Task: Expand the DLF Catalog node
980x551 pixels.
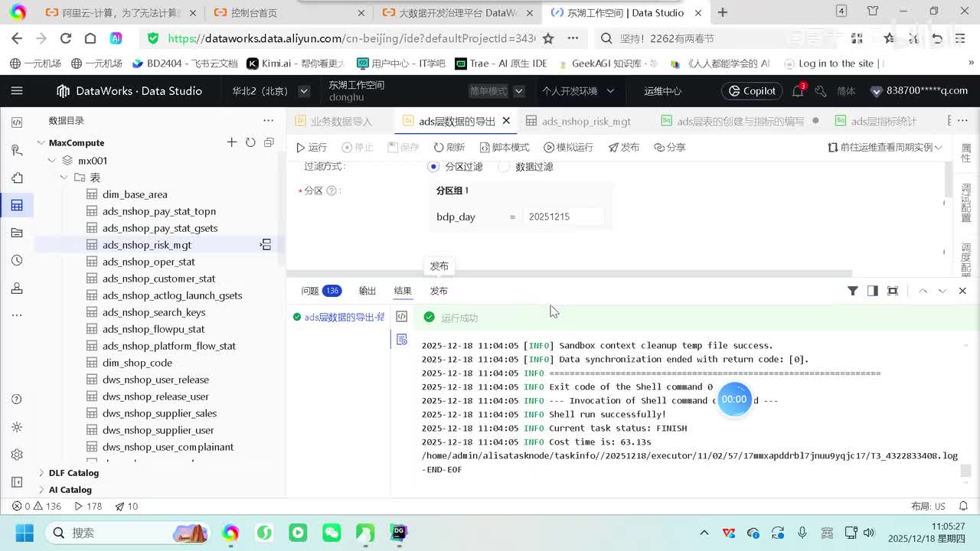Action: [x=41, y=473]
